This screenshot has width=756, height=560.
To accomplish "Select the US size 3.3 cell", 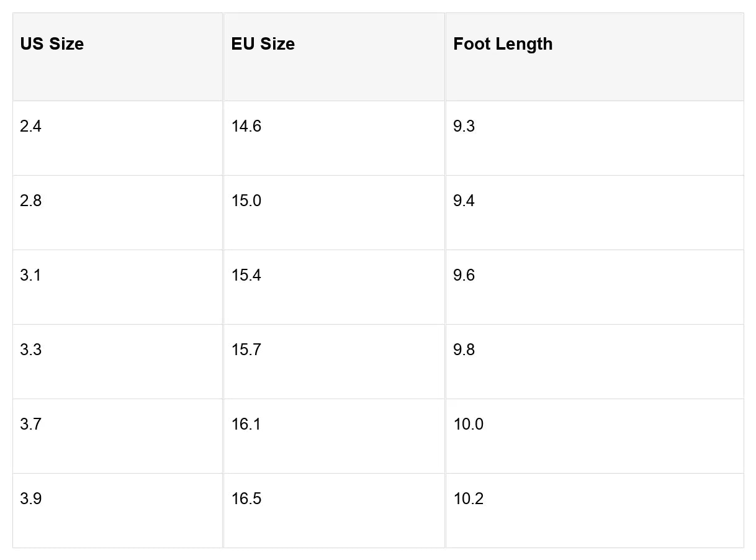I will (x=31, y=350).
